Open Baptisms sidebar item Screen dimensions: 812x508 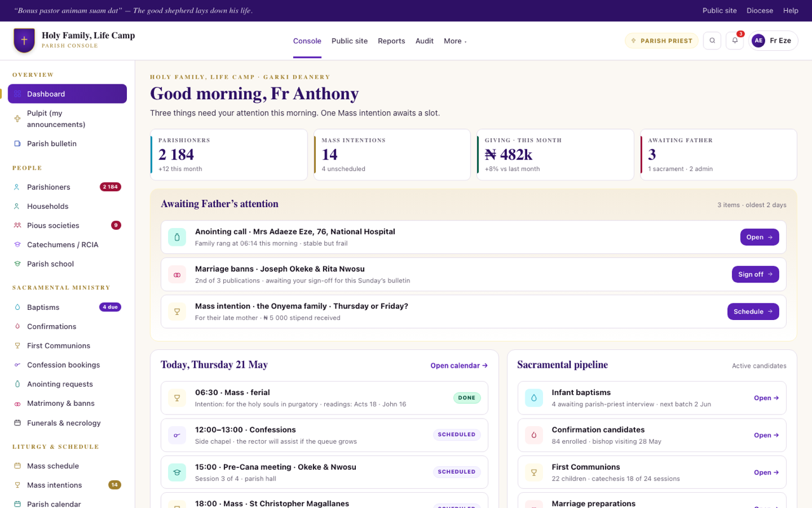point(67,307)
